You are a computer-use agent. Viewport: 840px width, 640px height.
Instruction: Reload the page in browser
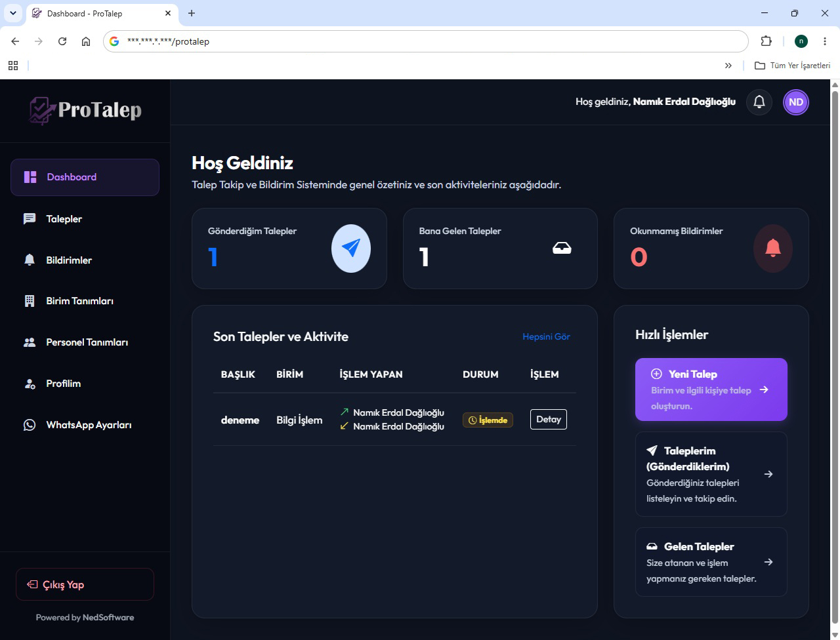pos(62,41)
